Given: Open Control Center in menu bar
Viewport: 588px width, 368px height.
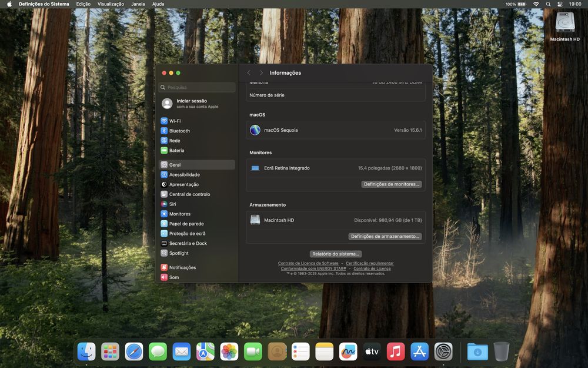Looking at the screenshot, I should click(560, 4).
